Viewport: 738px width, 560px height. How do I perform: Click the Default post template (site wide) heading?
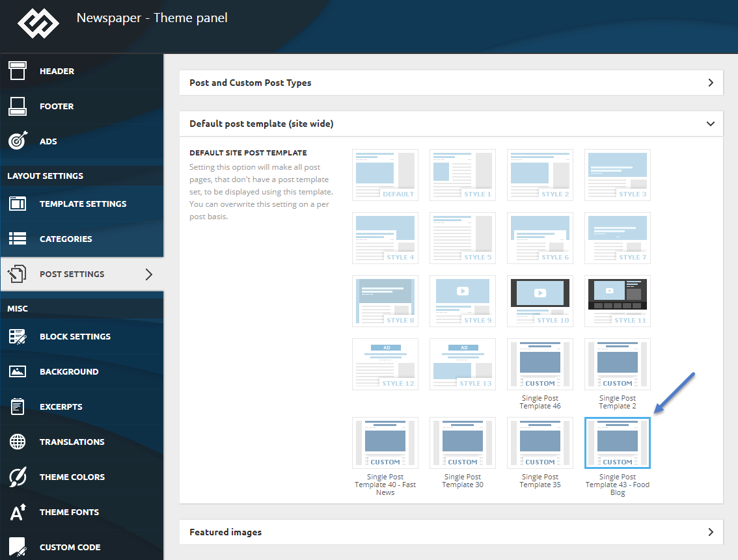pyautogui.click(x=261, y=124)
